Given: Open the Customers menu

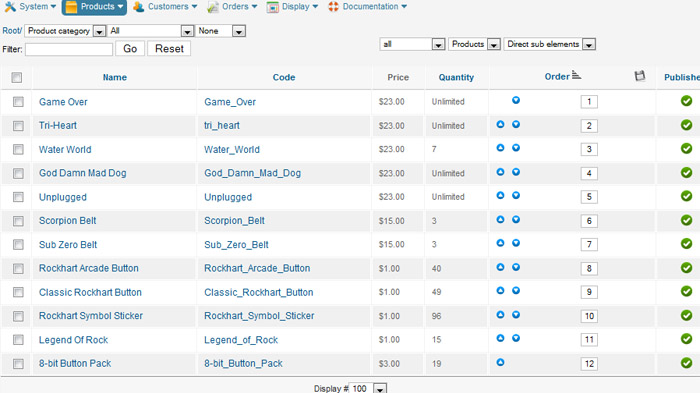Looking at the screenshot, I should point(165,7).
